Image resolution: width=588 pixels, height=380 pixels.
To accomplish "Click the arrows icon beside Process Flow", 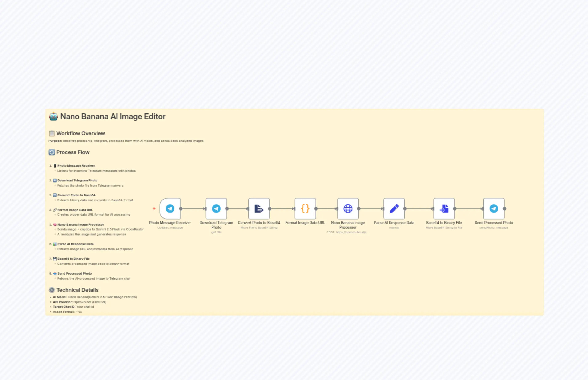I will point(52,152).
